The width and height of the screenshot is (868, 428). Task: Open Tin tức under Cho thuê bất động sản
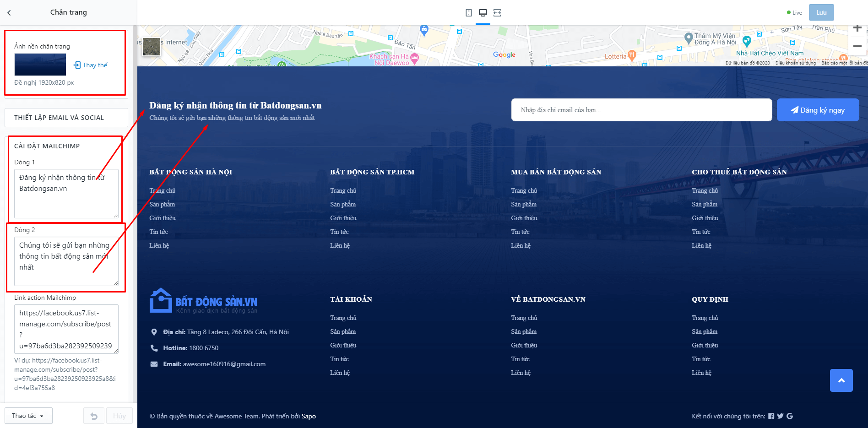click(x=701, y=232)
